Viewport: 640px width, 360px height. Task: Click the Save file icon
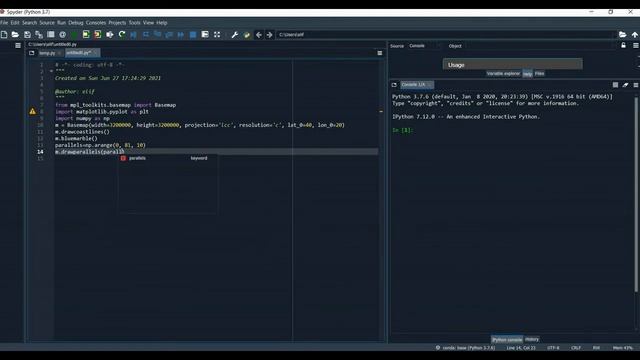click(27, 35)
